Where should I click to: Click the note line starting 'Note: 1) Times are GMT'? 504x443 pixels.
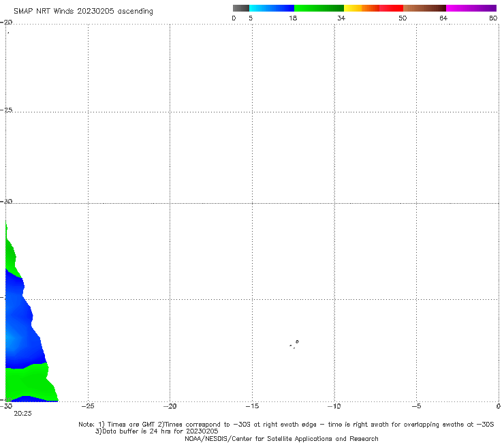click(286, 425)
